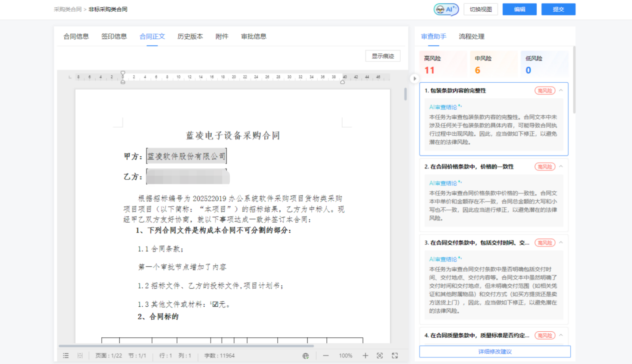This screenshot has height=364, width=632.
Task: Click the 提交 submit button
Action: click(558, 9)
